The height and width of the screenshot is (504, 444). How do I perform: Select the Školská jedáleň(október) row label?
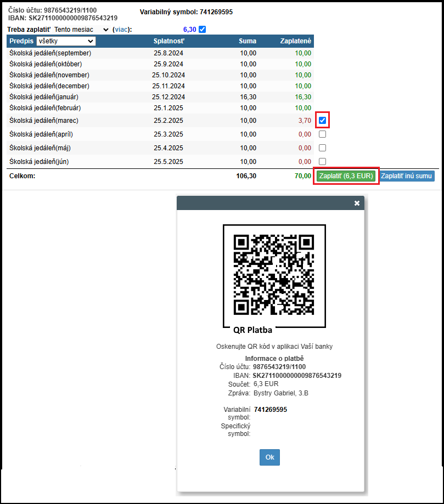[x=46, y=64]
